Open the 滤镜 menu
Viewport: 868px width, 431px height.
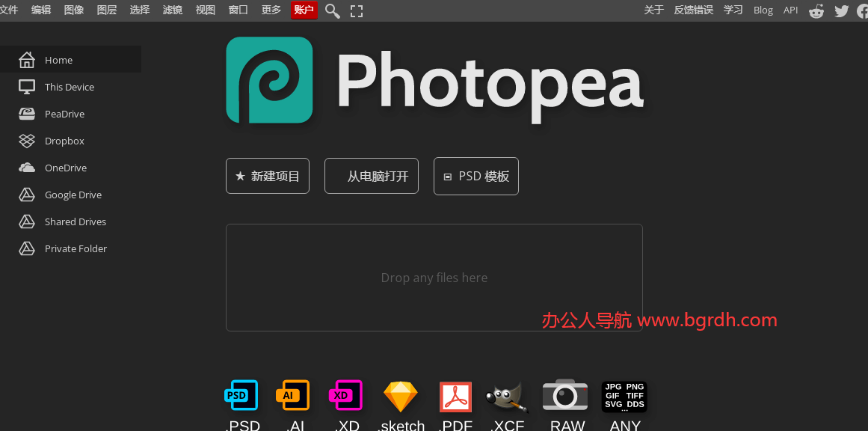(x=172, y=10)
